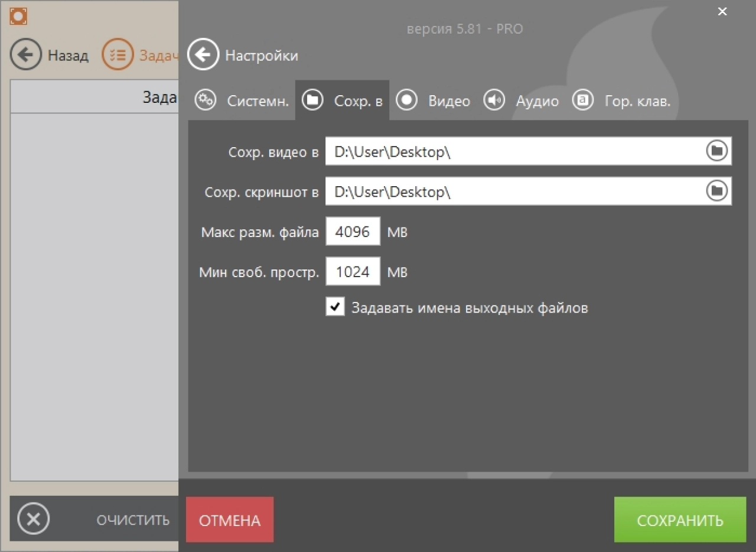Browse folder for Сохр. скриншот в
This screenshot has width=756, height=552.
click(x=716, y=191)
